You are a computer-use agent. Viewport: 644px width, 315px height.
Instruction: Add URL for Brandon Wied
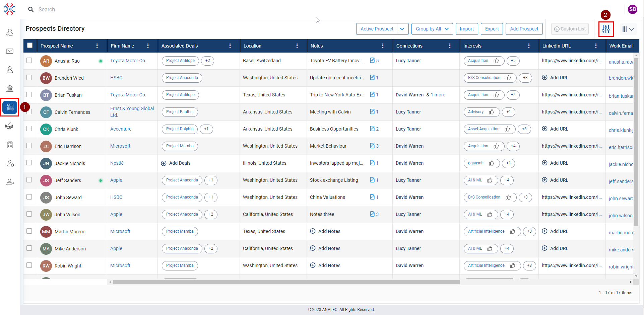[555, 78]
